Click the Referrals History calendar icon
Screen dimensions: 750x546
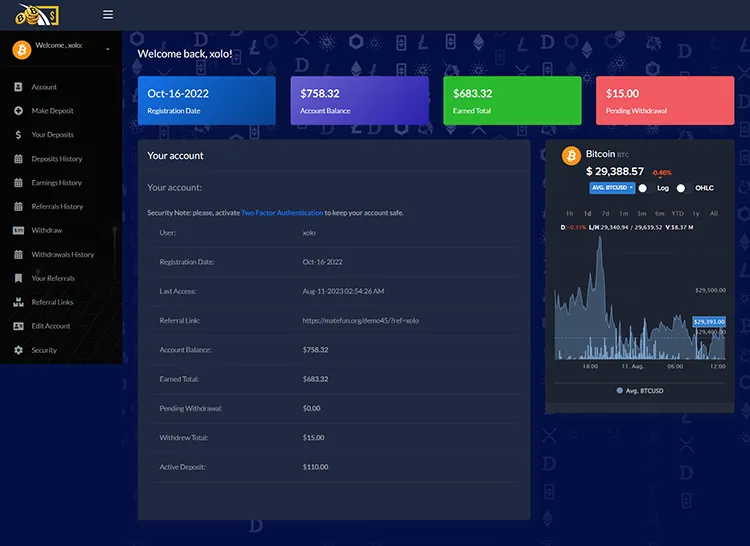click(18, 206)
